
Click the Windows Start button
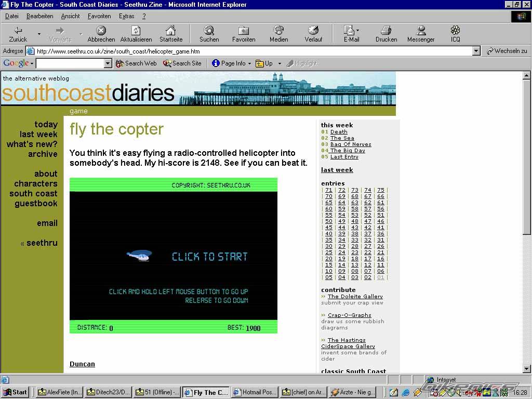(15, 392)
